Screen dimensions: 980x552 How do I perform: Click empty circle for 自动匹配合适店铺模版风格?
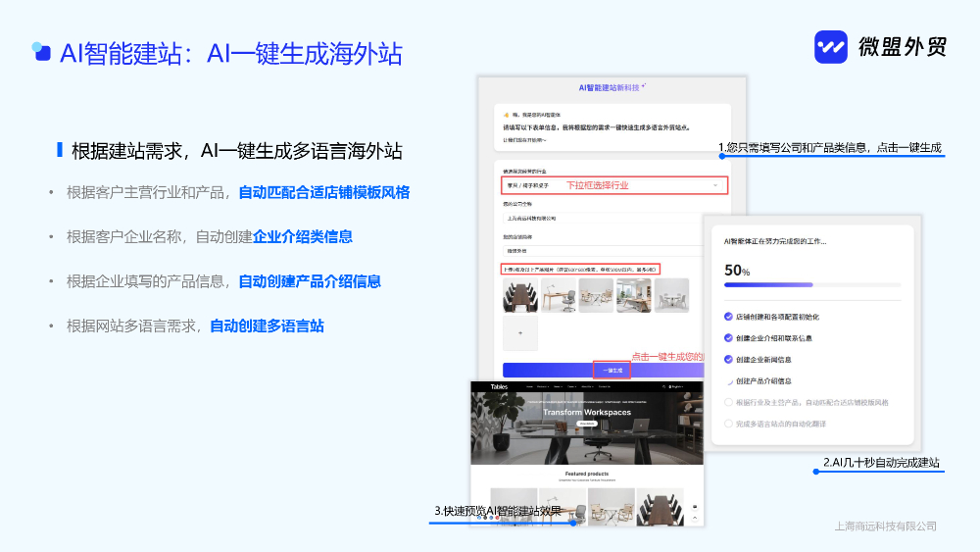728,403
